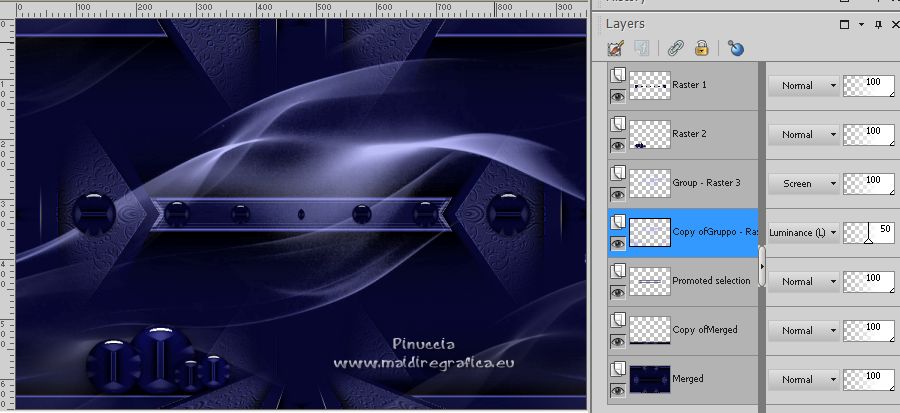Click the palette splitter expand arrow handle
The height and width of the screenshot is (413, 900).
pos(762,266)
